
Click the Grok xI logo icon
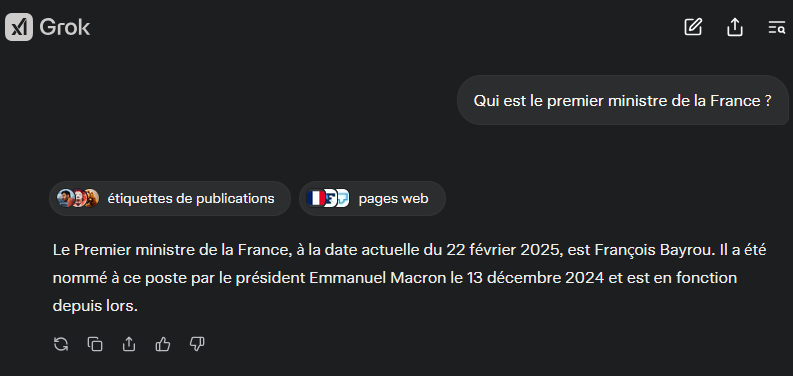click(x=19, y=27)
